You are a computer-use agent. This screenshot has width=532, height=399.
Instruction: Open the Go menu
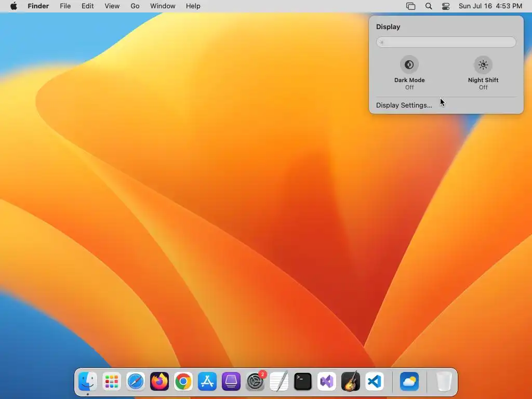coord(135,6)
